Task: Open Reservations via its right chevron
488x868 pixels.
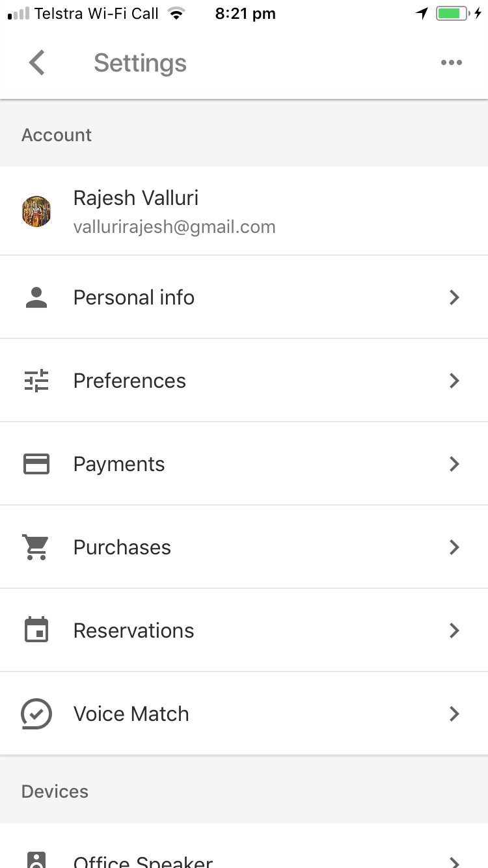Action: (454, 631)
